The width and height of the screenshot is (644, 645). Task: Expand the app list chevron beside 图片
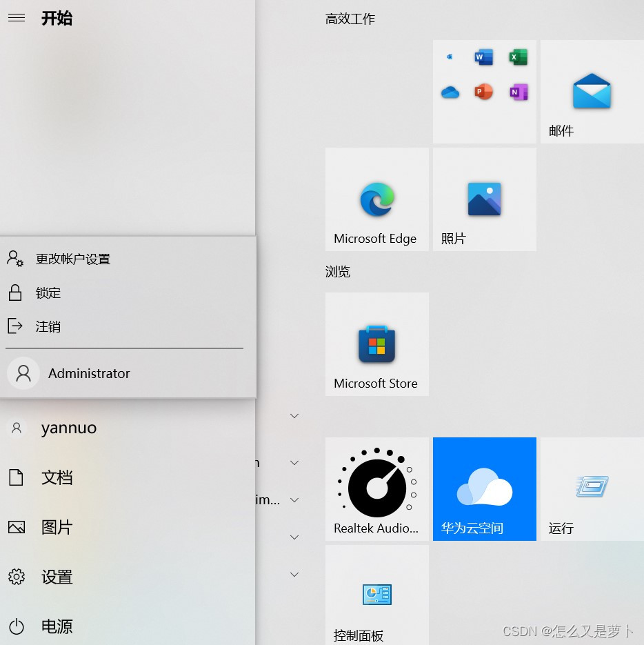pos(294,537)
